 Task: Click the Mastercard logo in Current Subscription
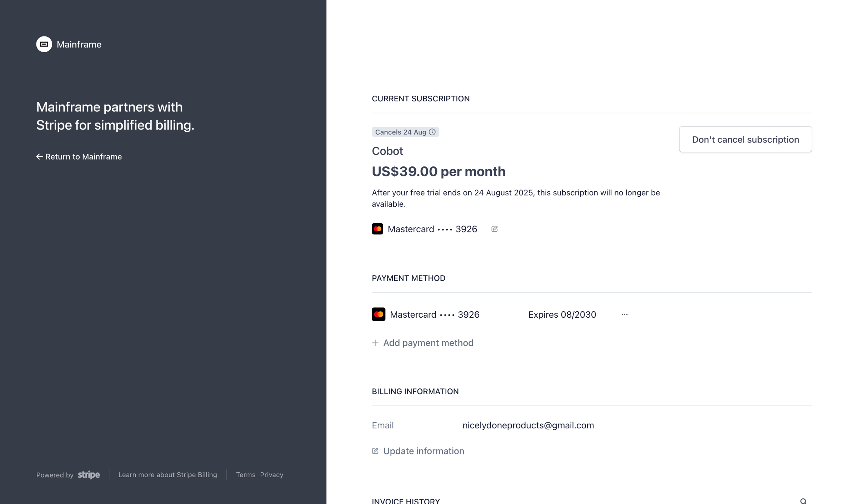tap(377, 229)
